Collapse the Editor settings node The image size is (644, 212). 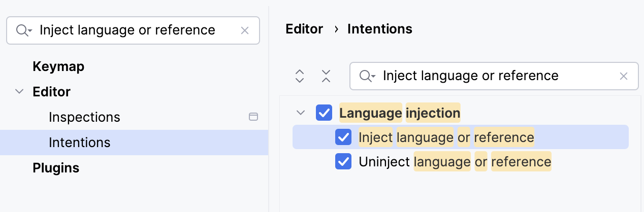tap(19, 92)
